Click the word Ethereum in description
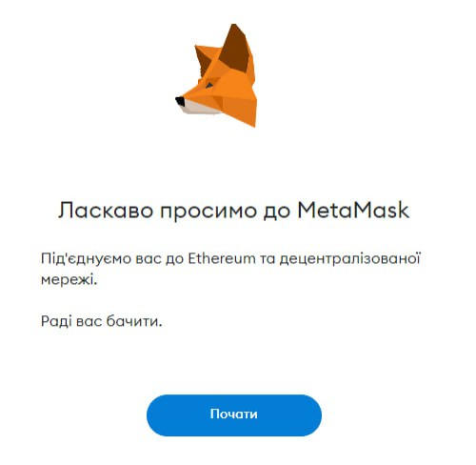Viewport: 476px width, 465px height. click(222, 258)
